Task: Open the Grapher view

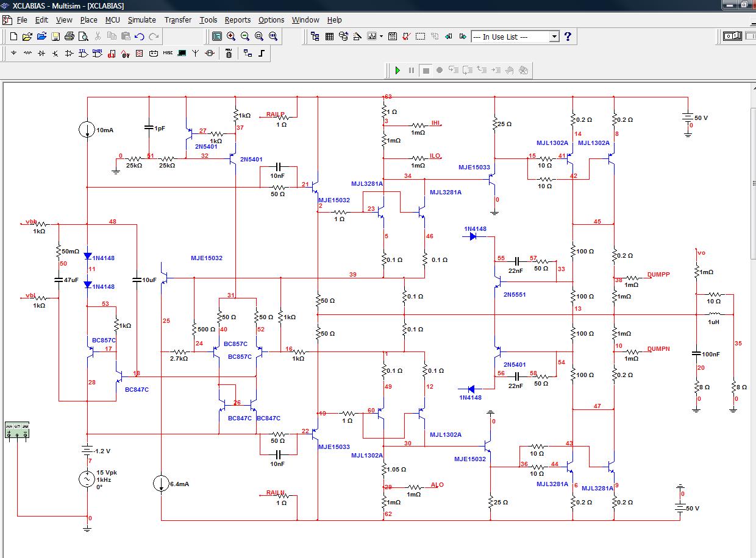Action: click(372, 37)
